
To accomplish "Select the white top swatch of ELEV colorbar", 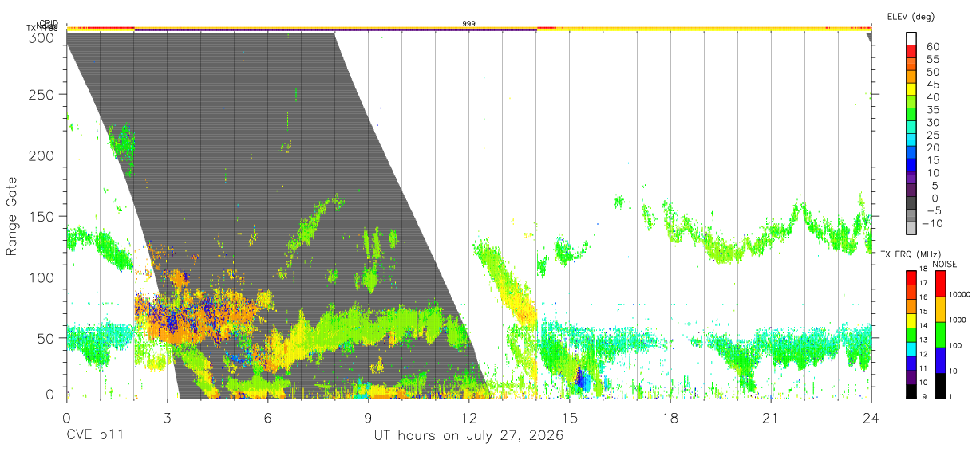I will (x=911, y=38).
